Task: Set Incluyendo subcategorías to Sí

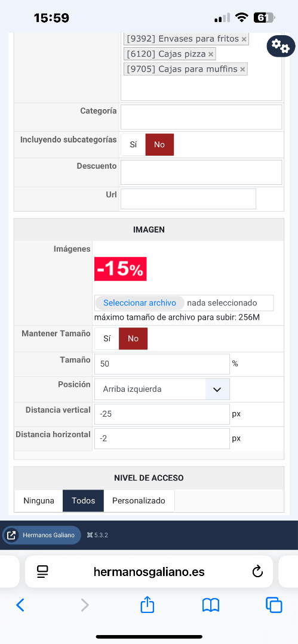Action: (133, 144)
